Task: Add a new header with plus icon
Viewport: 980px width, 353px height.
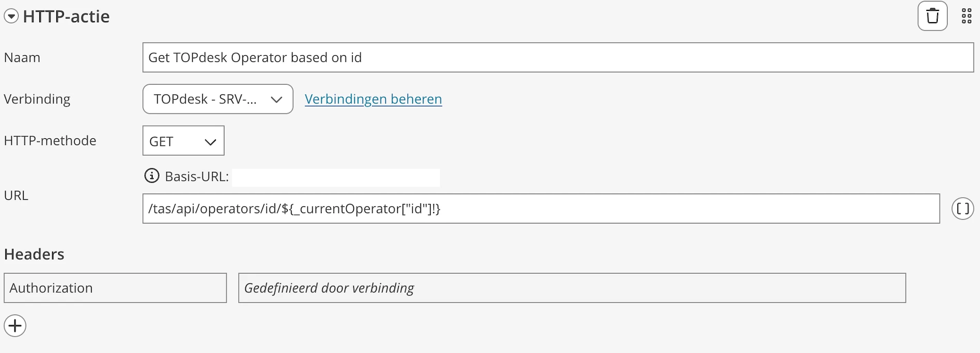Action: point(15,326)
